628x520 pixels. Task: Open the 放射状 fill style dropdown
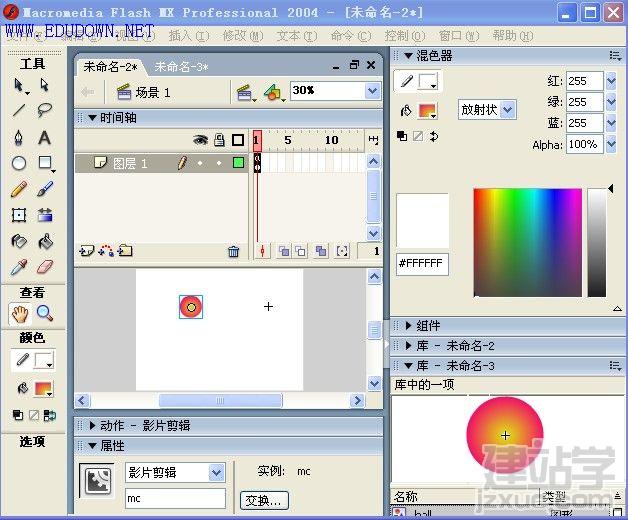(x=508, y=109)
